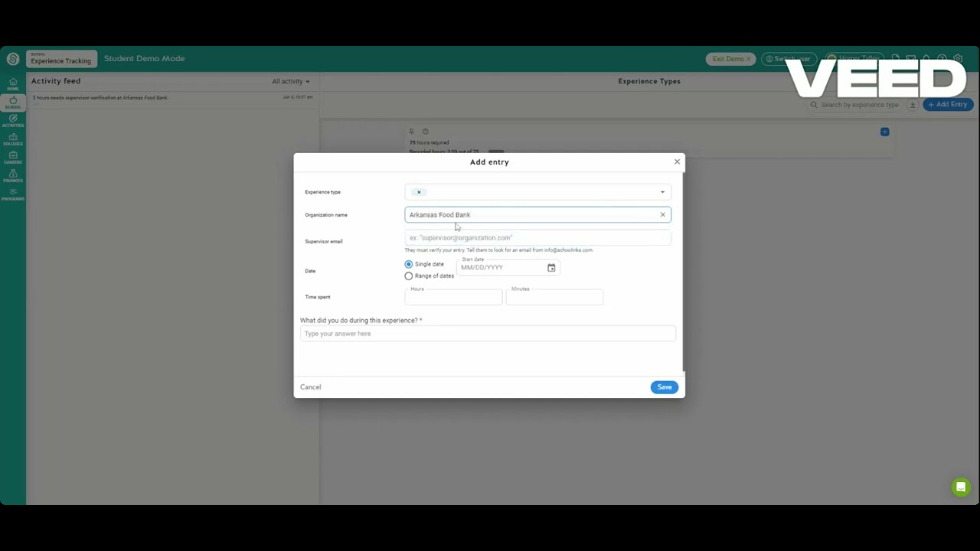Click the settings gear icon
980x551 pixels.
pyautogui.click(x=958, y=59)
